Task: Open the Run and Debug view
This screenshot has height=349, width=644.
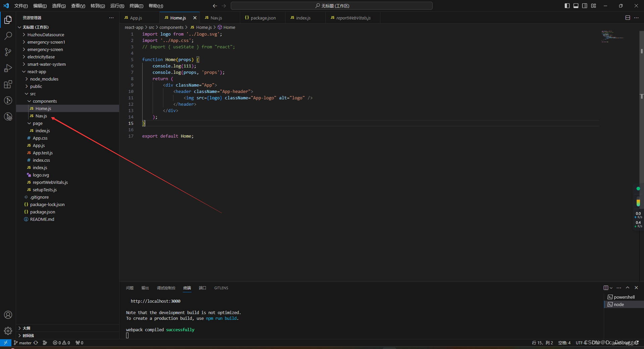Action: click(8, 68)
